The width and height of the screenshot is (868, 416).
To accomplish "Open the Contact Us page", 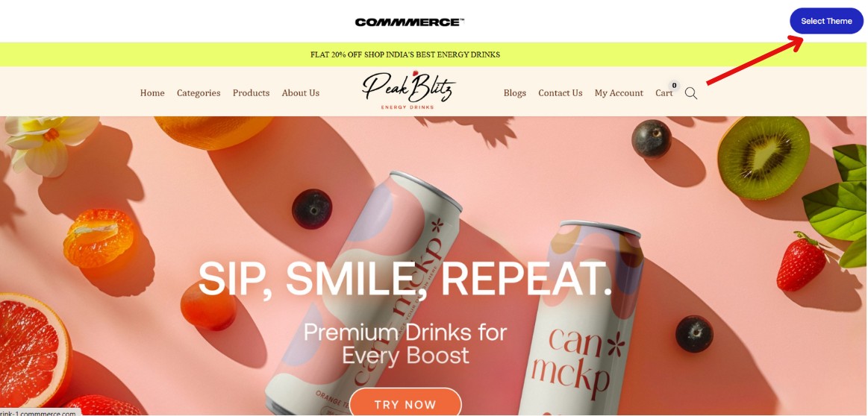I will (561, 93).
